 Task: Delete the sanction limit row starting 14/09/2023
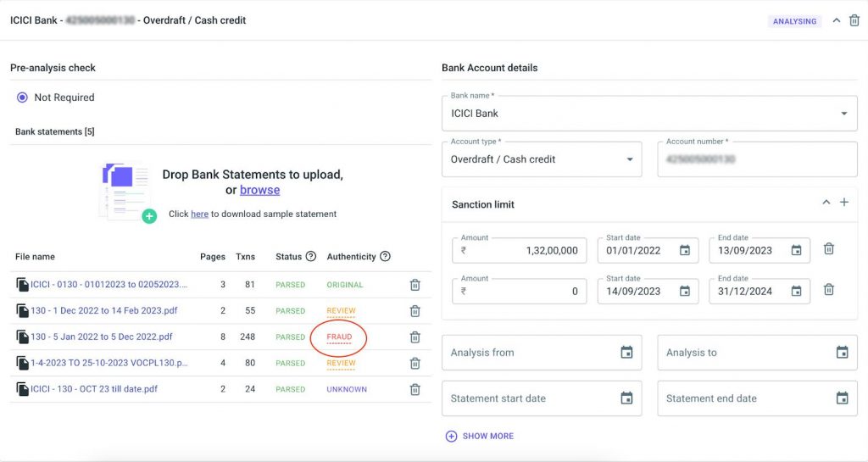[x=829, y=290]
